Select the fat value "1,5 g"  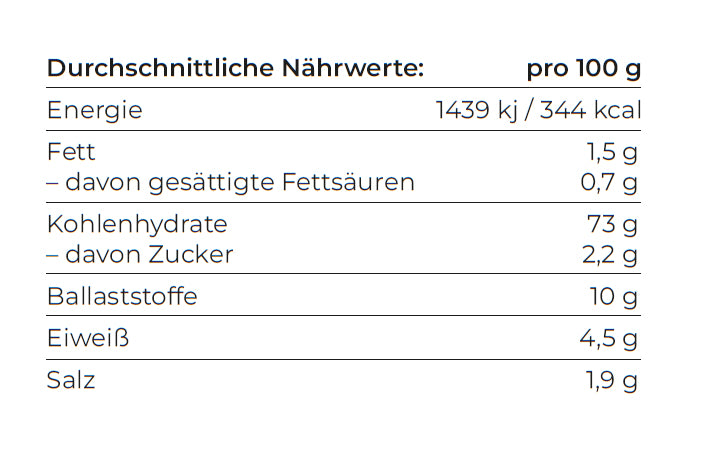pos(611,153)
